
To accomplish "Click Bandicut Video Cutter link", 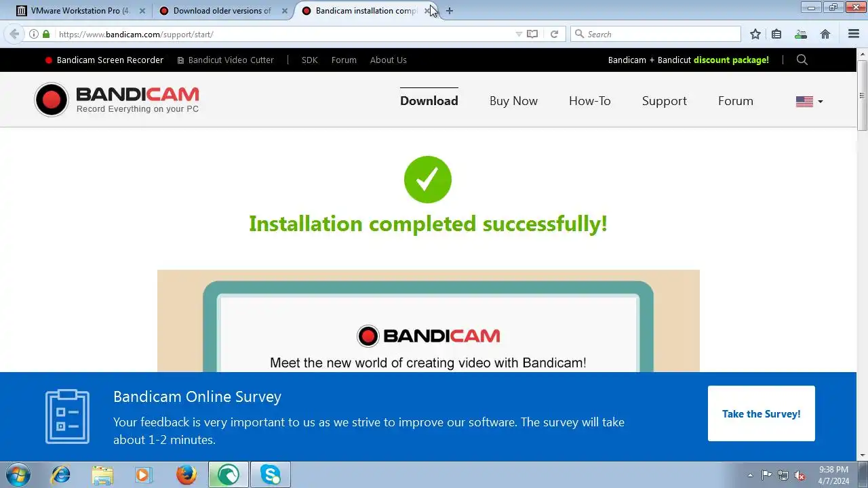I will pos(226,60).
